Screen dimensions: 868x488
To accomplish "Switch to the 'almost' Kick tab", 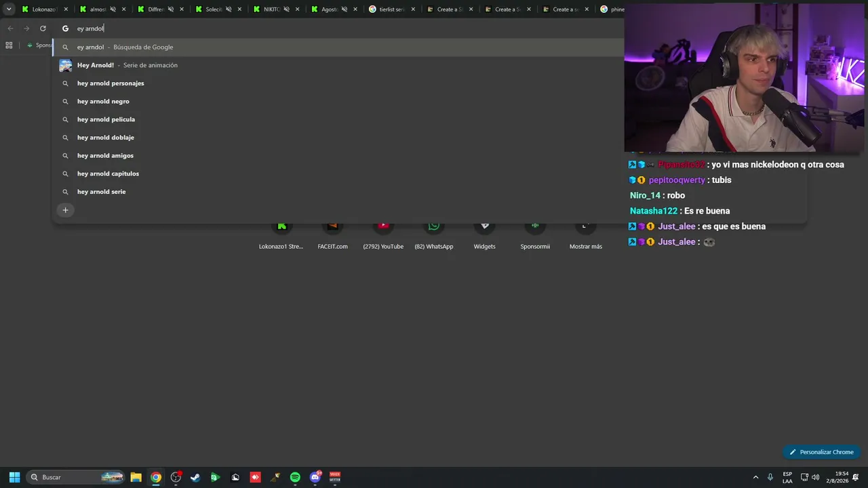I will point(102,9).
